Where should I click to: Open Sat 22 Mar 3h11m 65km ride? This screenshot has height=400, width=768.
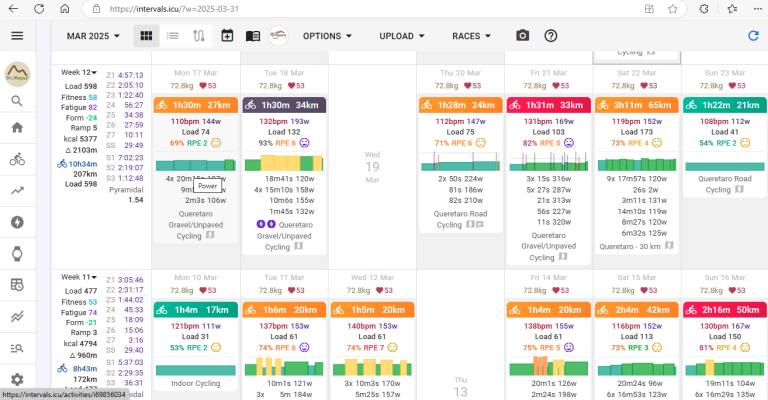637,105
